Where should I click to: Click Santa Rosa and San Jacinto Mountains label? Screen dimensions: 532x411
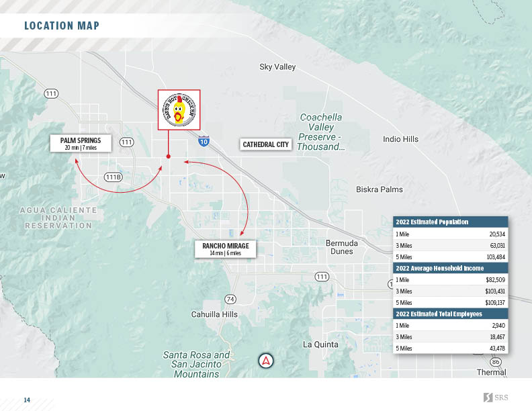(196, 365)
